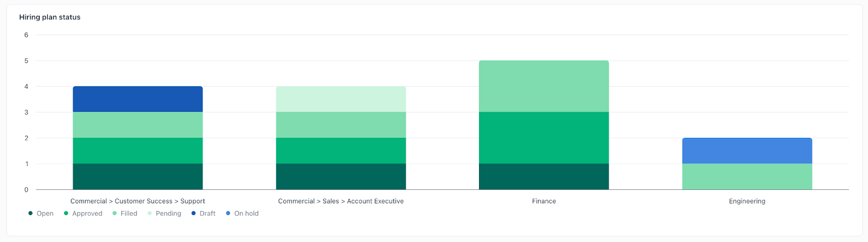Click the Hiring plan status title

click(x=50, y=17)
